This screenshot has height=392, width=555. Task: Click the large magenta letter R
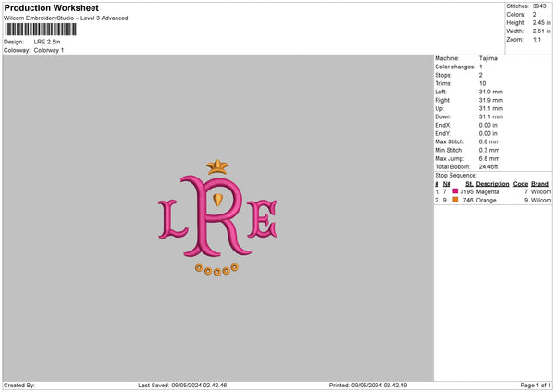(216, 216)
